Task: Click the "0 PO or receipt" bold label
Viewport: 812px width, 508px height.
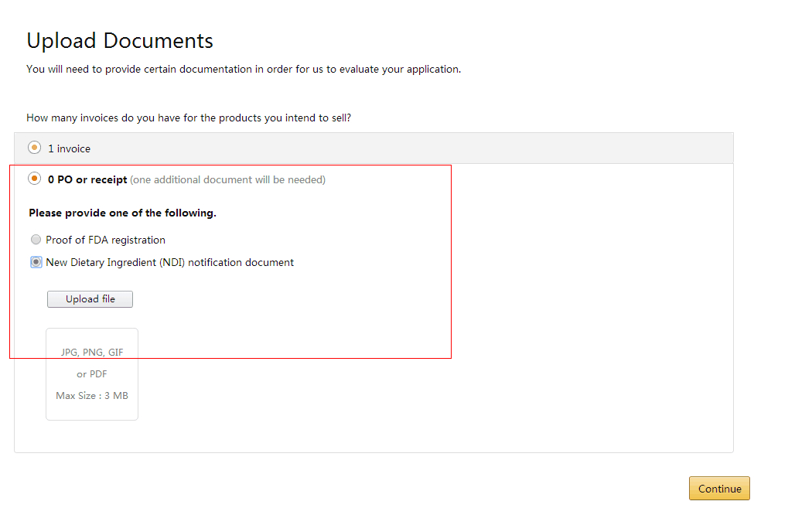Action: 87,179
